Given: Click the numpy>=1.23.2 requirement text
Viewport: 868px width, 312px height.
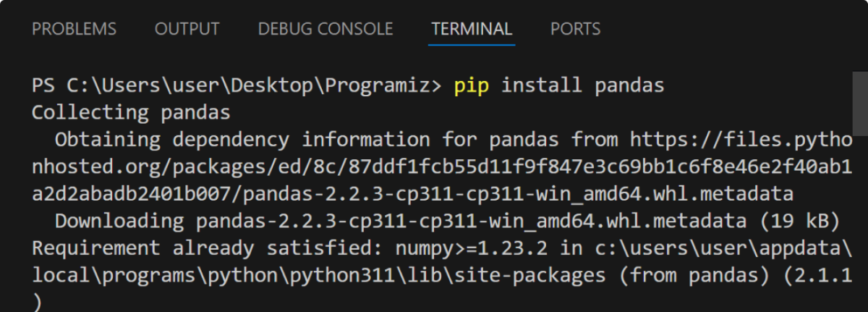Looking at the screenshot, I should (x=477, y=248).
